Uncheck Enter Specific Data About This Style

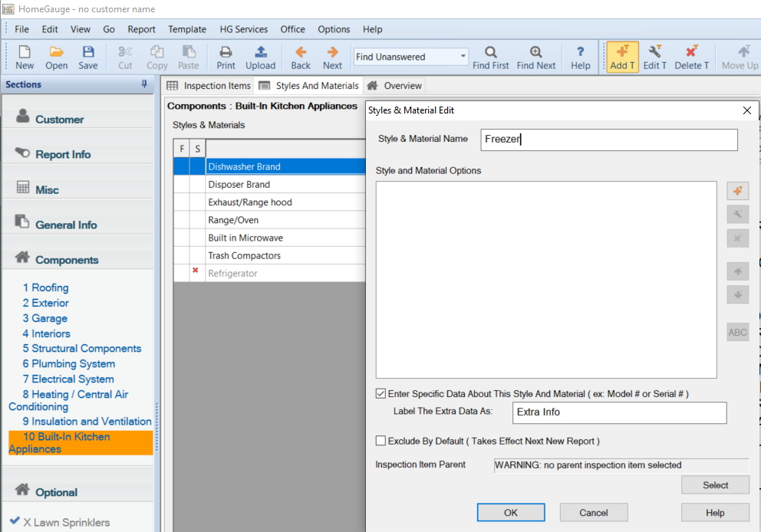click(381, 394)
